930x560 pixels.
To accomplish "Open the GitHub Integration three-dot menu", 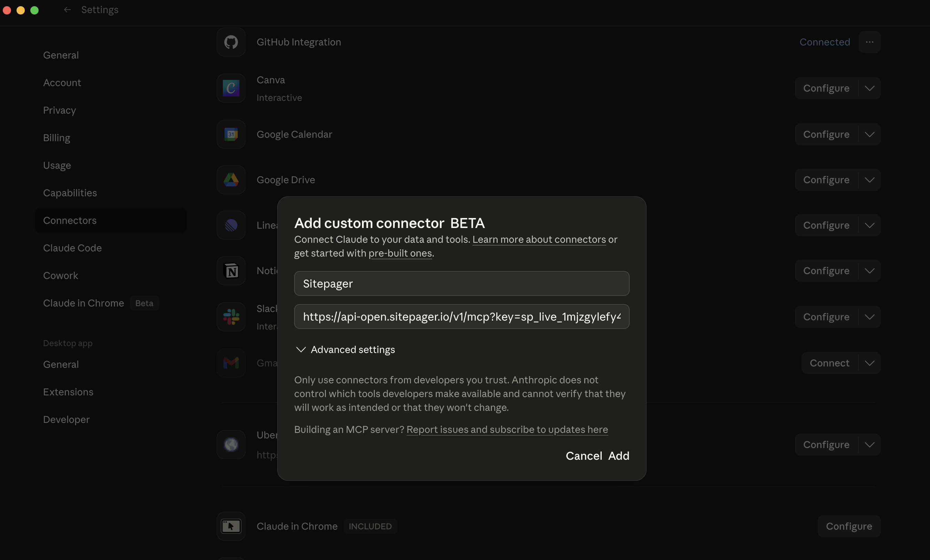I will pos(869,42).
